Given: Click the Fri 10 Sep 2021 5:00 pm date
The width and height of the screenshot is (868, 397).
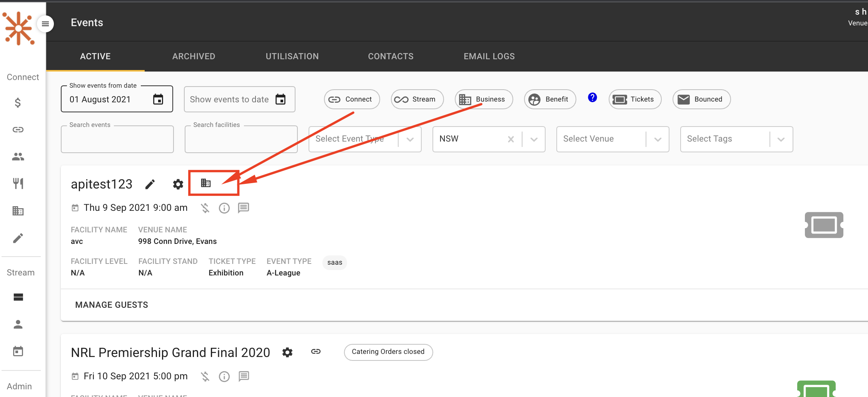Looking at the screenshot, I should tap(135, 376).
